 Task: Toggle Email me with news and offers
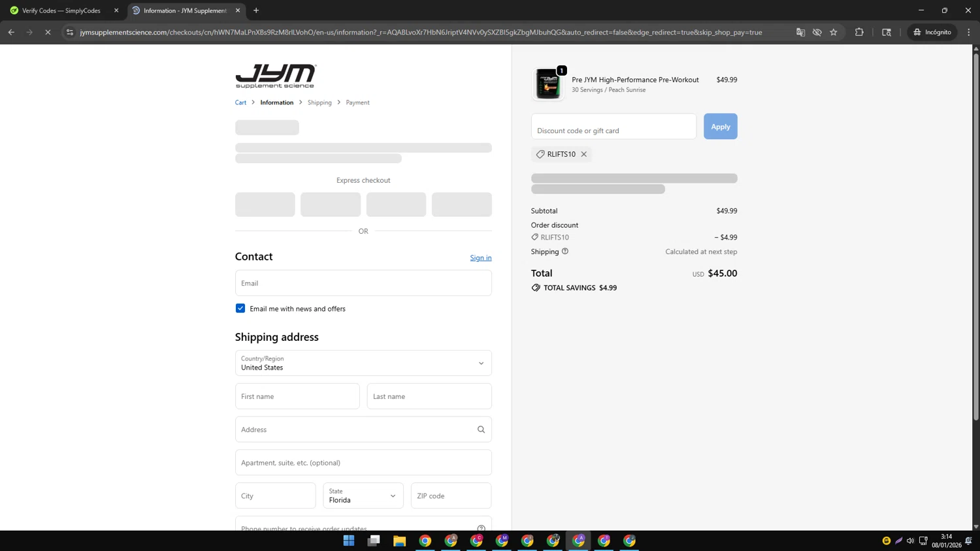[x=240, y=308]
